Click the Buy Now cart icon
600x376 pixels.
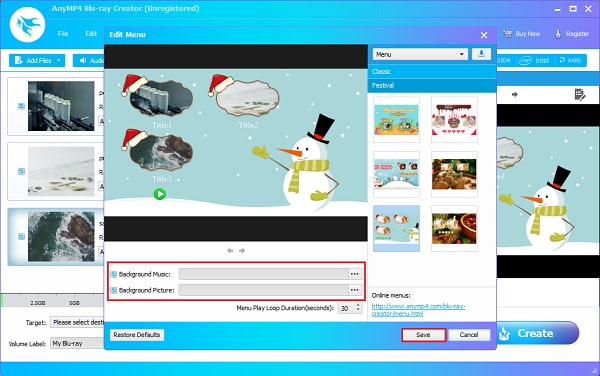pyautogui.click(x=507, y=34)
